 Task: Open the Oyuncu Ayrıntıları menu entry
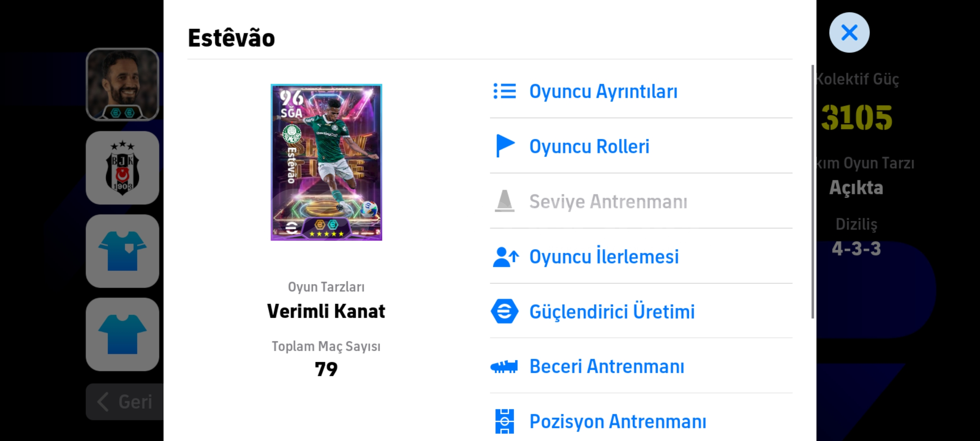point(603,91)
